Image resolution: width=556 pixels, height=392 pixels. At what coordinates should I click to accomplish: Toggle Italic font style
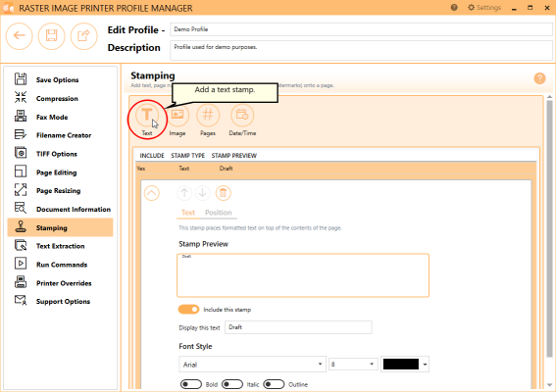coord(232,384)
